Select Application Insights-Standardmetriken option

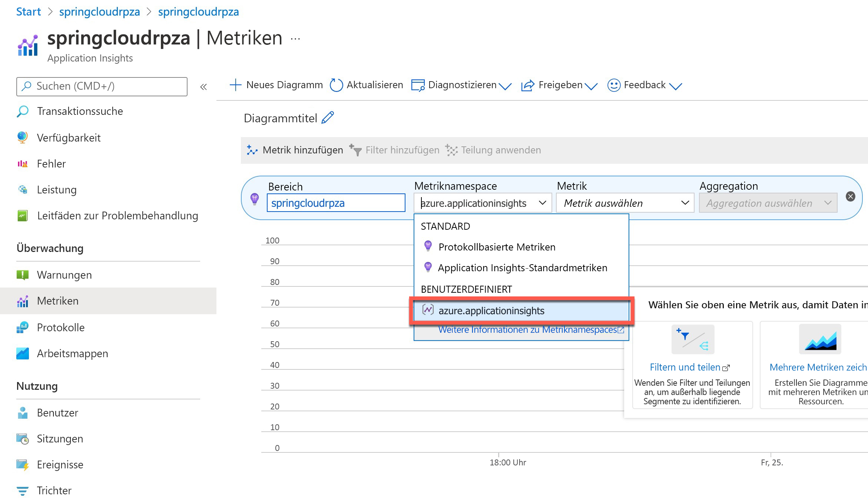click(522, 268)
